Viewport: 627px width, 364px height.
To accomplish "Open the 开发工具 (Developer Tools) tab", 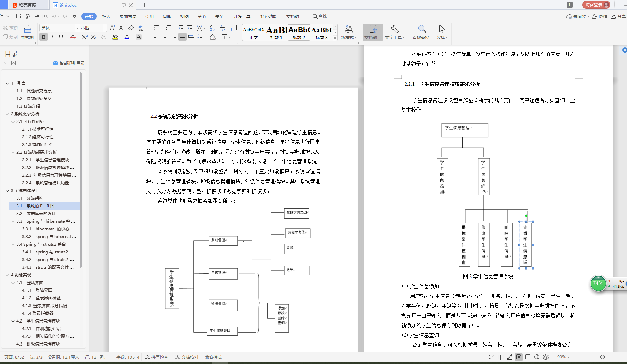I will [x=242, y=16].
